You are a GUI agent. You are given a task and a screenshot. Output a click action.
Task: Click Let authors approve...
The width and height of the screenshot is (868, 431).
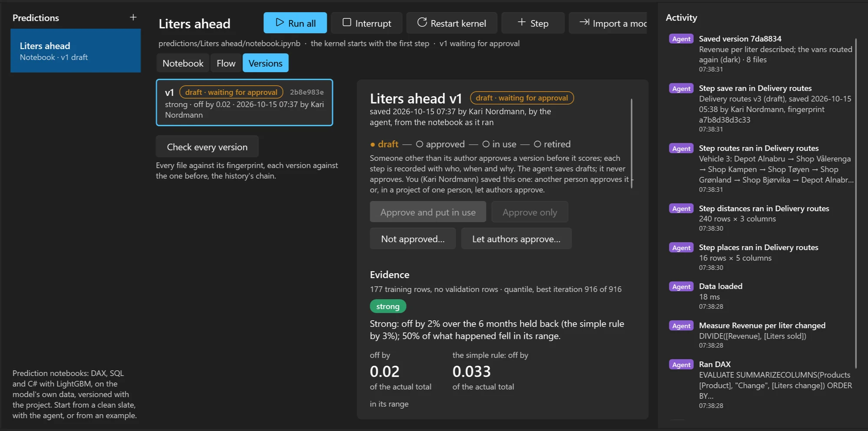[x=516, y=239]
